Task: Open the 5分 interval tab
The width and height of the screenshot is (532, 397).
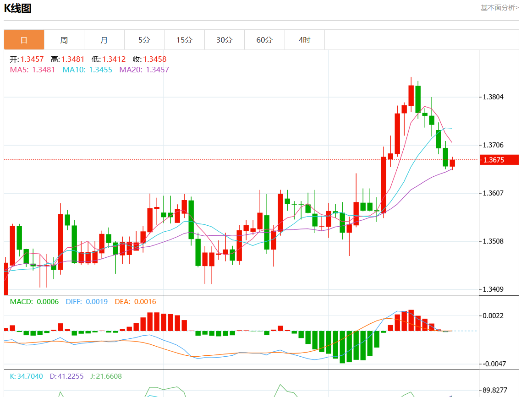Action: tap(144, 40)
